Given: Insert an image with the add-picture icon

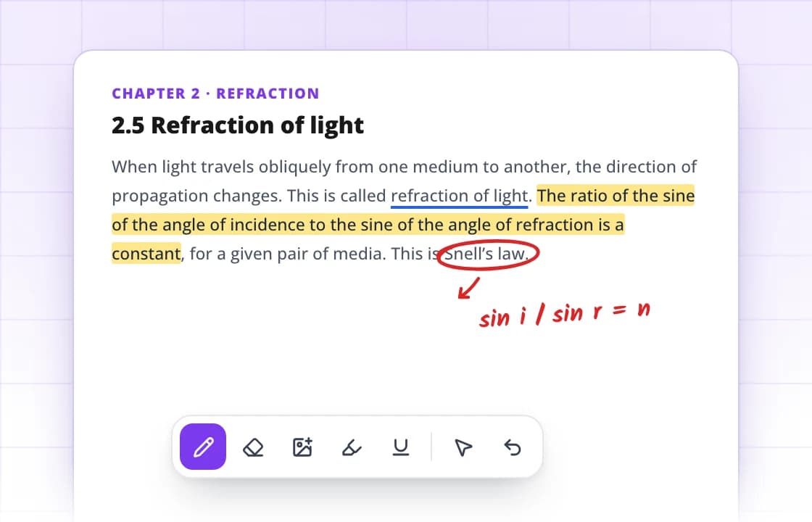Looking at the screenshot, I should click(302, 447).
